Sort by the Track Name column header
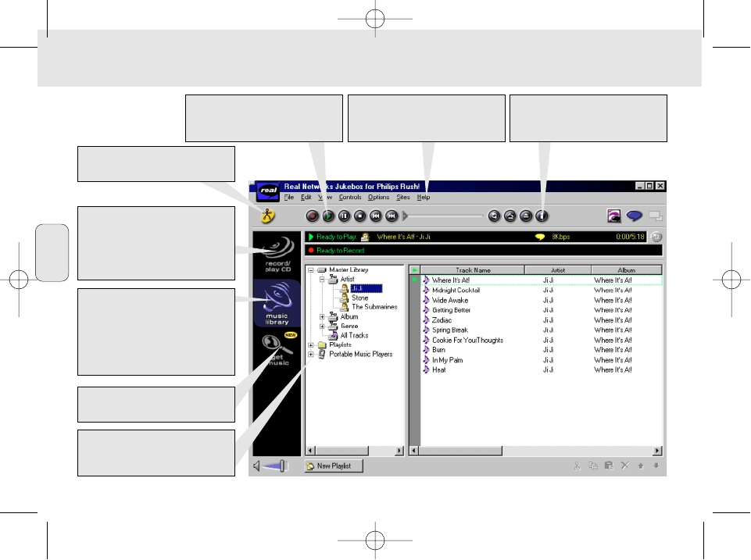751x560 pixels. (473, 270)
